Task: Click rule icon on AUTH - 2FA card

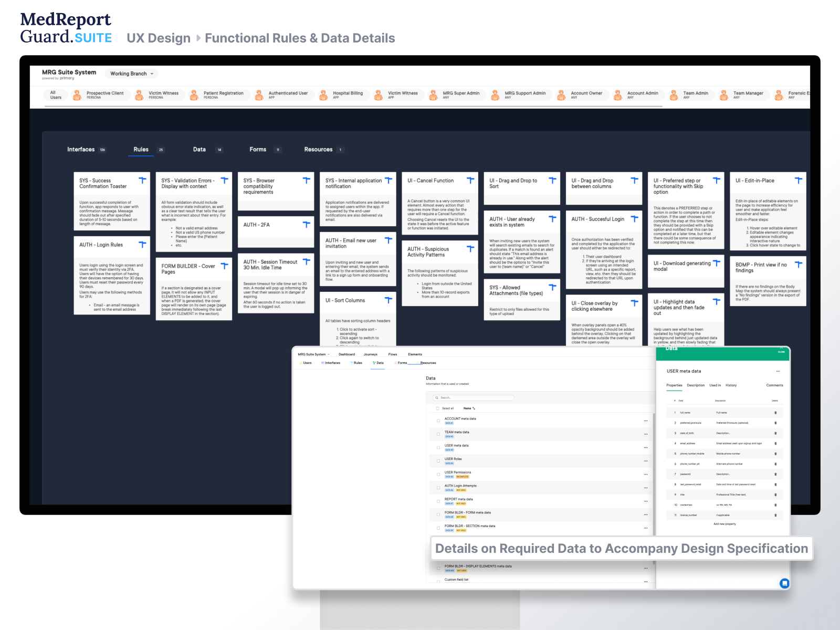Action: click(x=307, y=224)
